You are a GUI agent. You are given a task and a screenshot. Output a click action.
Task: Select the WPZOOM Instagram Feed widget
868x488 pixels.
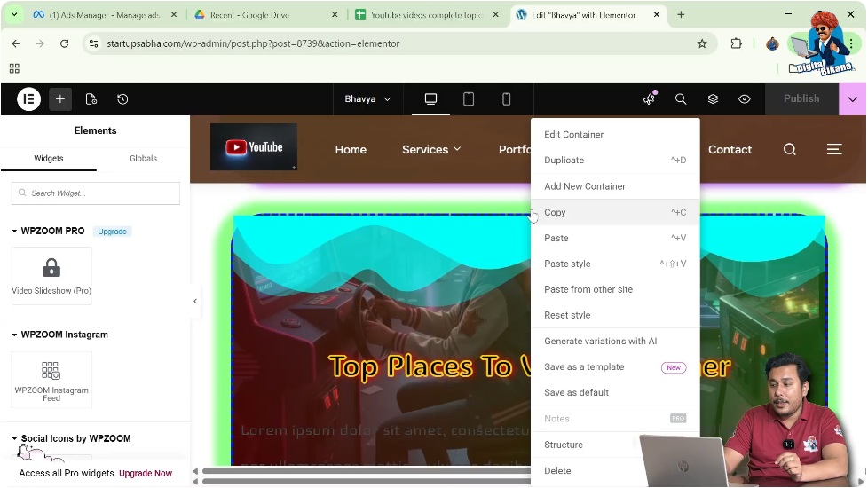point(51,380)
